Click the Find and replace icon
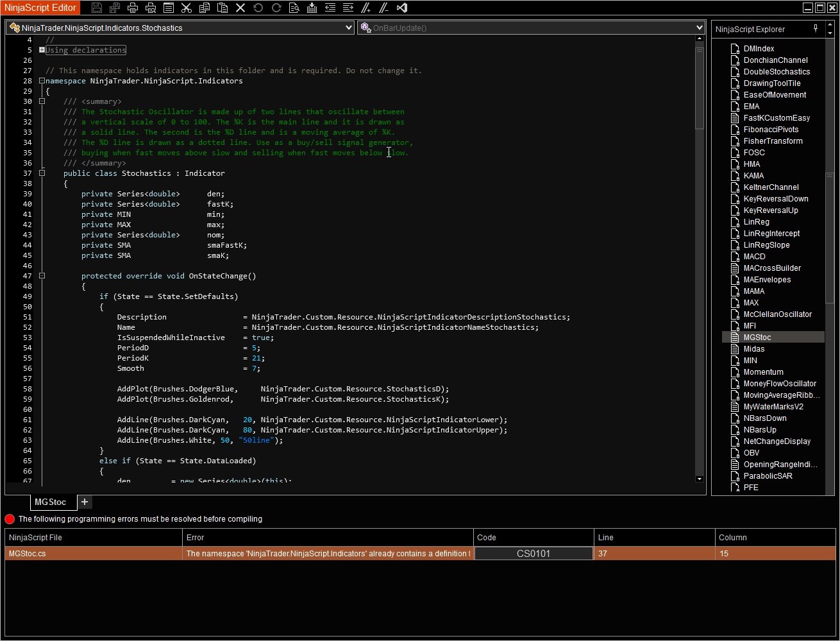This screenshot has width=840, height=641. 294,8
